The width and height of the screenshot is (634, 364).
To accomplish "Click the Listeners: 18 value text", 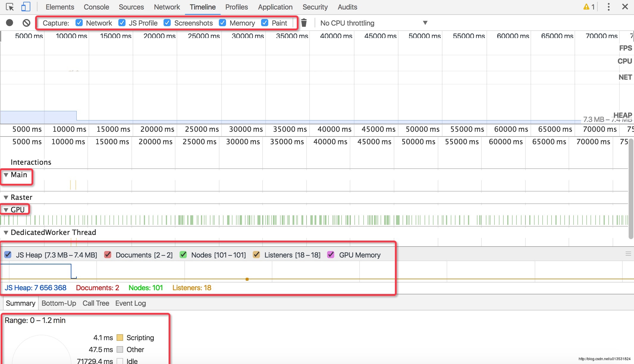I will click(x=192, y=288).
